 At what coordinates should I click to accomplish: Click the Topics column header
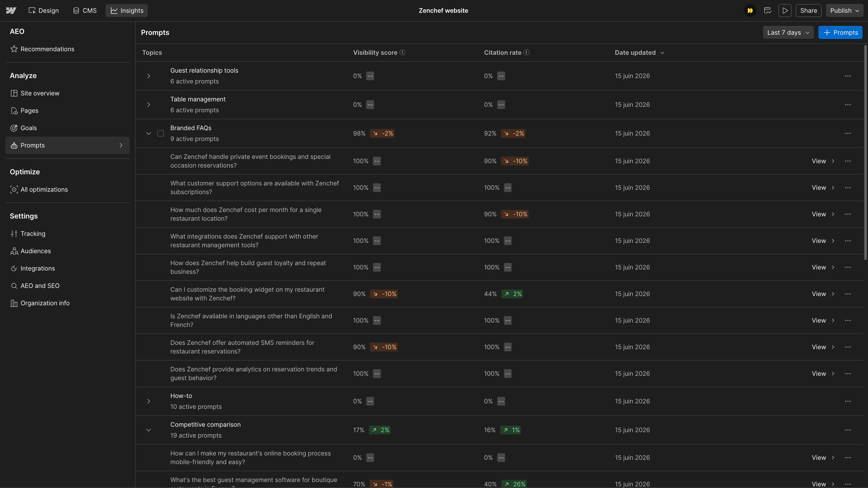point(152,53)
